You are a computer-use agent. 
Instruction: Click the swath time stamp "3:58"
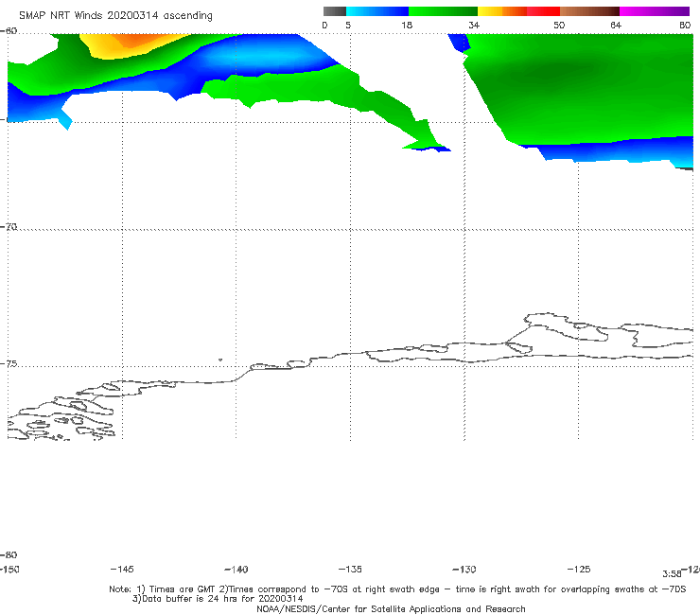(672, 574)
